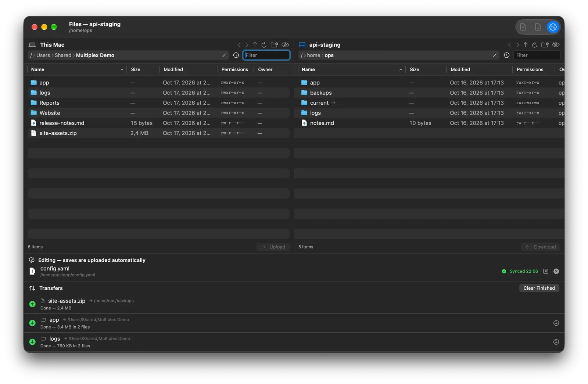Open recent locations history for api-staging
The height and width of the screenshot is (384, 588).
pos(506,55)
